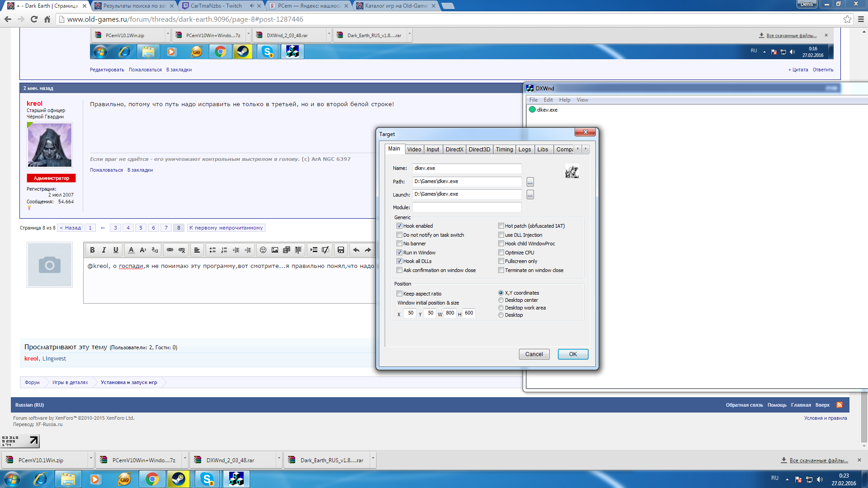The height and width of the screenshot is (488, 868).
Task: Click the insert image icon
Action: point(275,250)
